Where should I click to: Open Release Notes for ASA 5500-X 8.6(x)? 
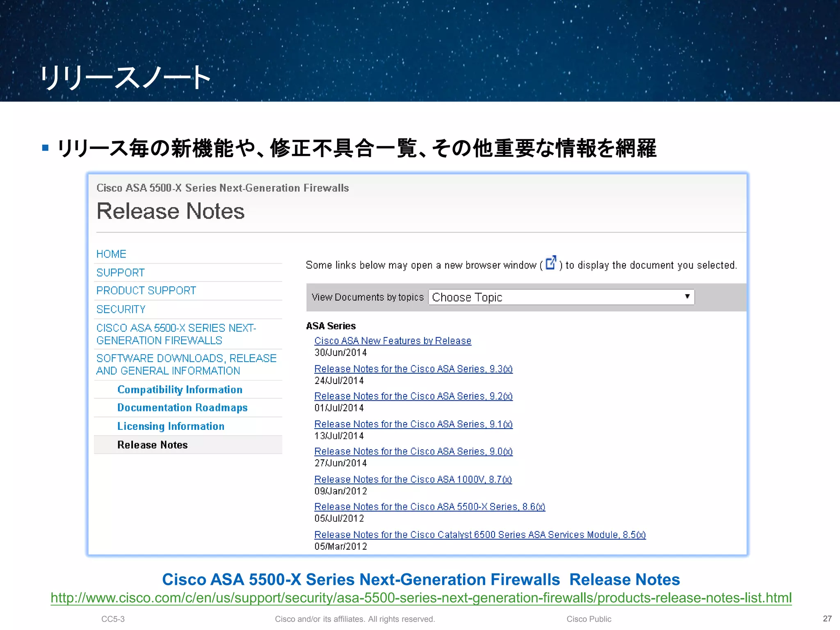point(430,507)
